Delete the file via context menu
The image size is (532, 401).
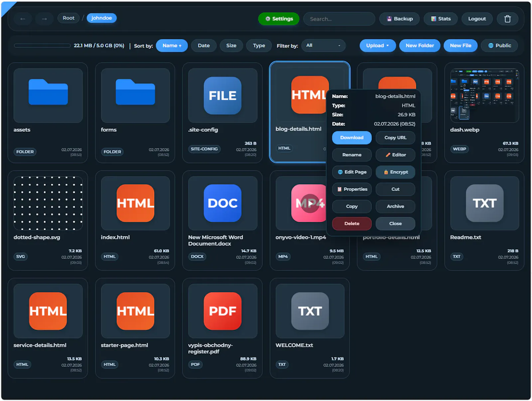point(352,224)
